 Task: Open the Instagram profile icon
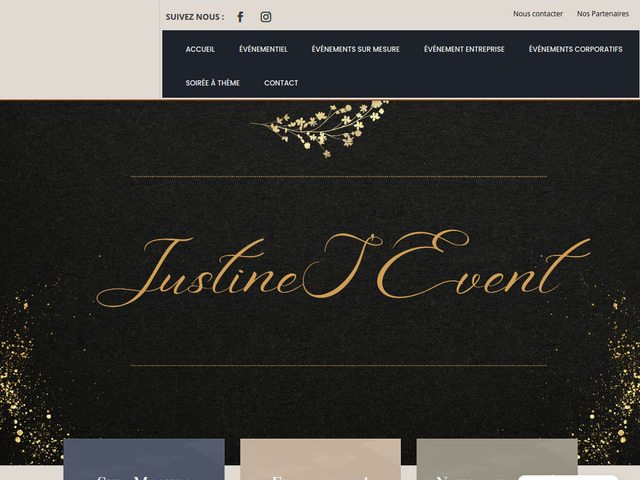pos(266,17)
